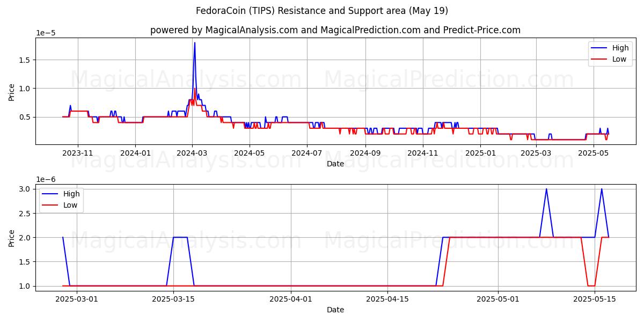This screenshot has height=322, width=644.
Task: Click the '2025-03' tick label on the top chart's date axis
Action: [x=536, y=153]
